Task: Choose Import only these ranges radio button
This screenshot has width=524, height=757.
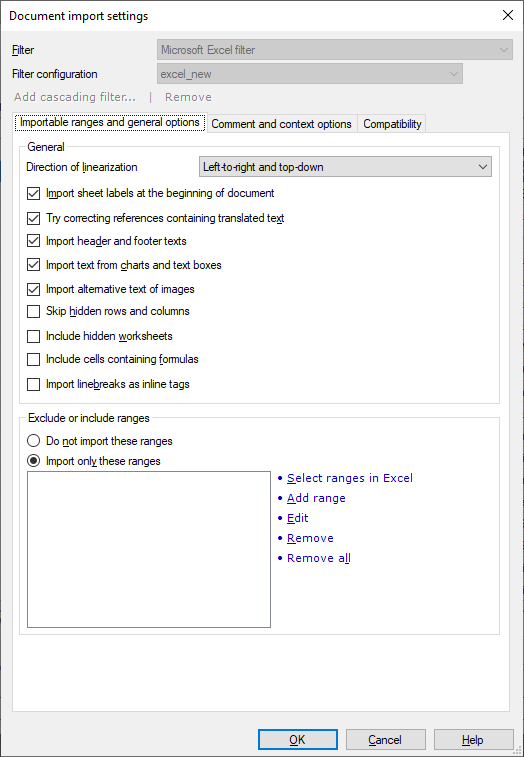Action: pos(33,461)
